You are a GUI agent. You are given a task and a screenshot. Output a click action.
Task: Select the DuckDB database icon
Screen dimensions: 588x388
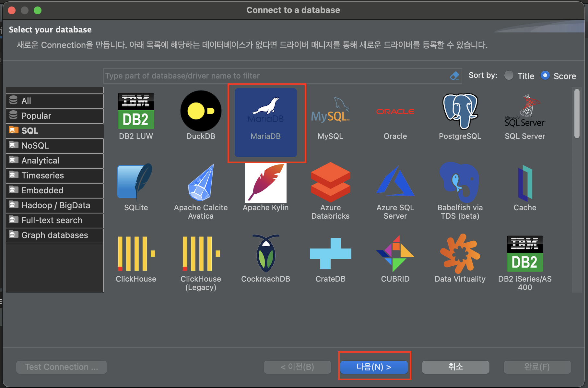point(201,111)
